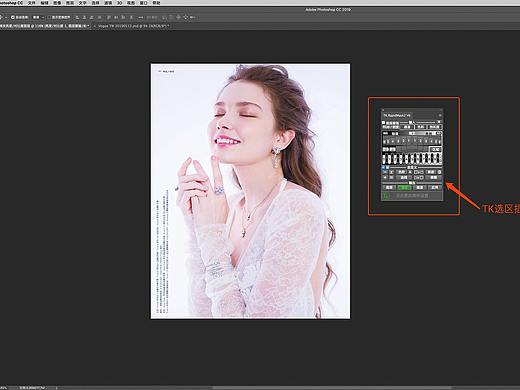Open the 窗口 (Window) menu
This screenshot has height=390, width=520.
click(144, 3)
